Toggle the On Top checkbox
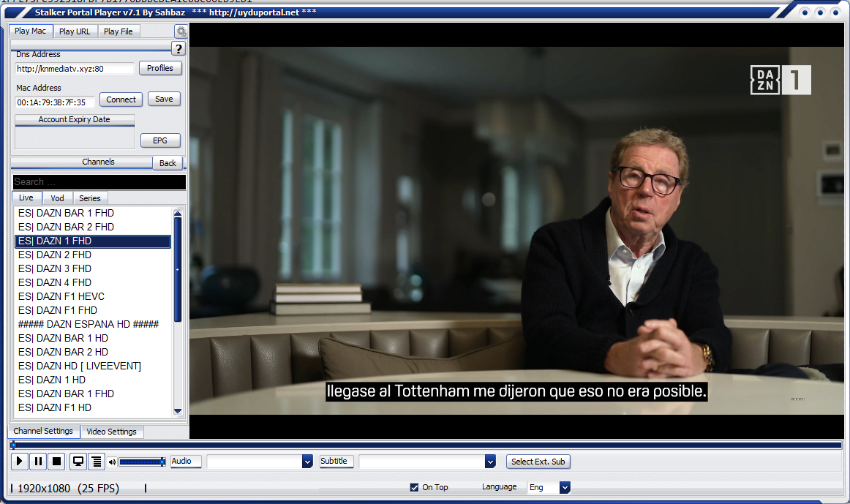The width and height of the screenshot is (850, 504). (x=415, y=487)
